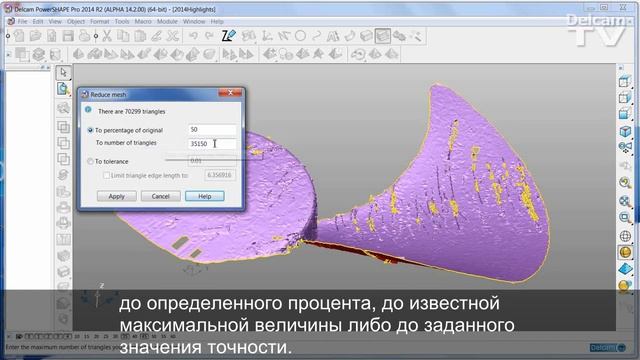Open the Edit menu
The width and height of the screenshot is (640, 360).
[x=38, y=22]
